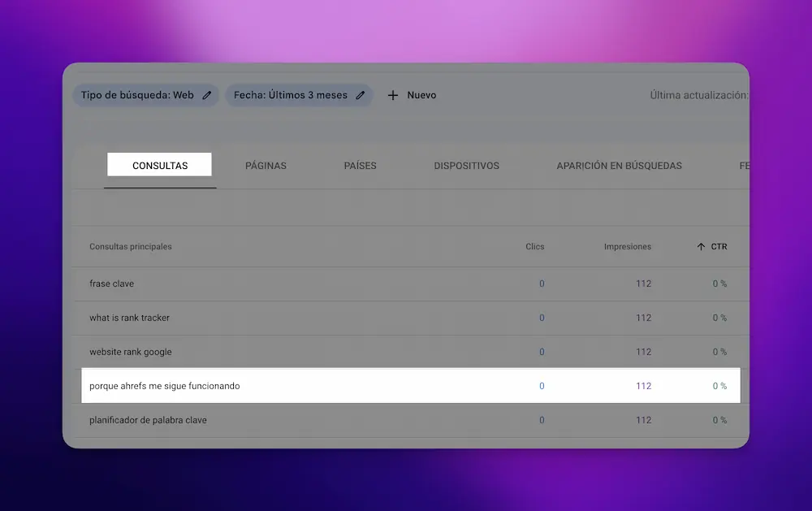812x511 pixels.
Task: Click the sort arrow next to CTR
Action: pos(701,247)
